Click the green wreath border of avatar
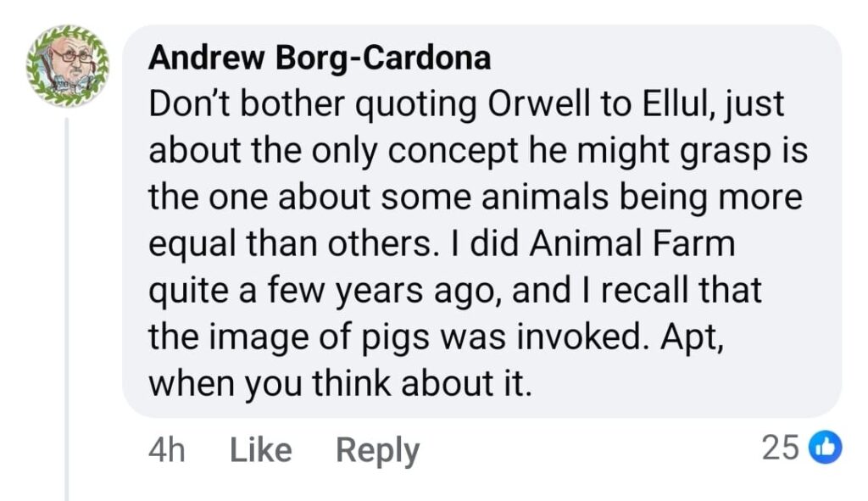Viewport: 868px width, 501px height. point(36,81)
